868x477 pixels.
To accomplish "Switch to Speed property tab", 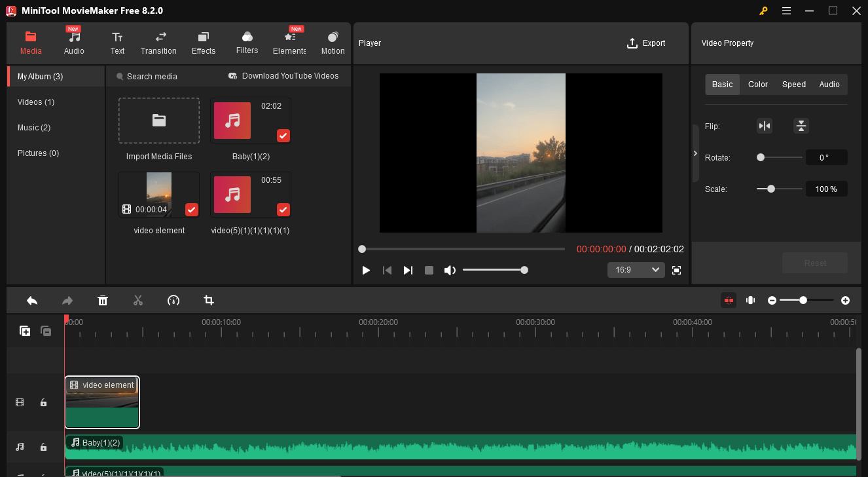I will coord(794,85).
